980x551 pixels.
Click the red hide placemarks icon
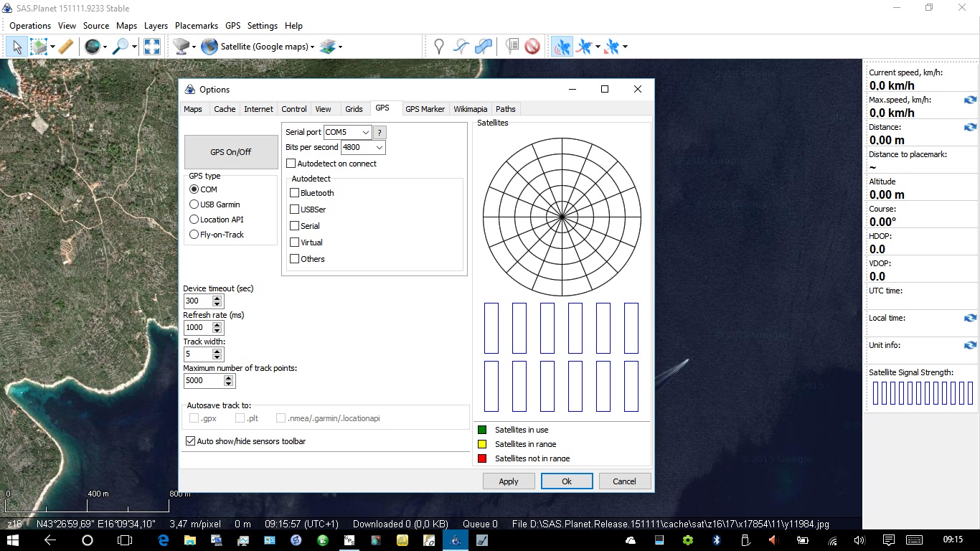point(532,47)
